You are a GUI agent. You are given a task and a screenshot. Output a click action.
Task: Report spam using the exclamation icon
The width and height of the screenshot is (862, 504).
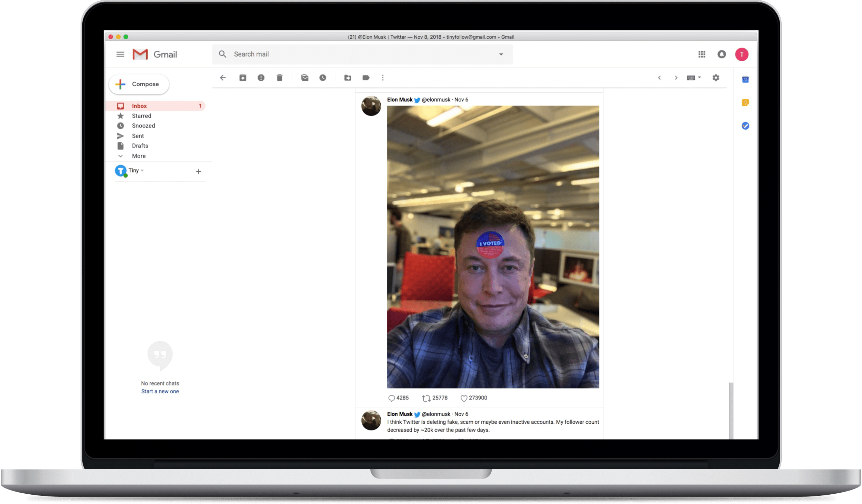(x=261, y=78)
